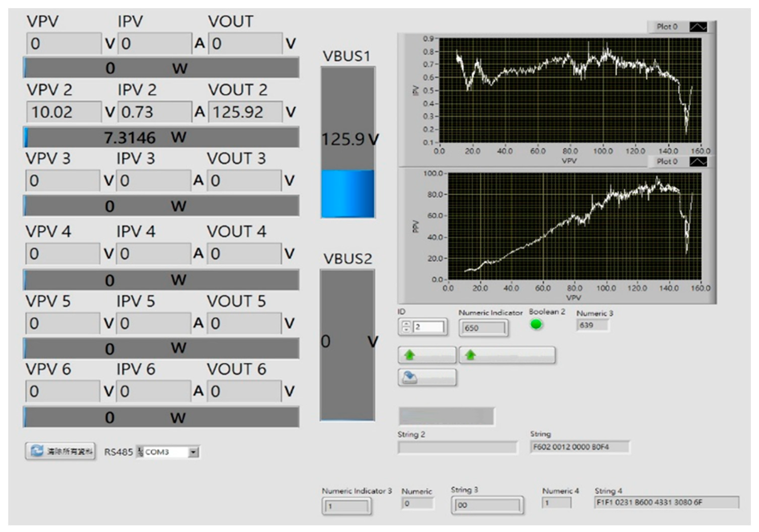This screenshot has width=759, height=532.
Task: Click the Numeric Indicator showing 650
Action: (x=483, y=328)
